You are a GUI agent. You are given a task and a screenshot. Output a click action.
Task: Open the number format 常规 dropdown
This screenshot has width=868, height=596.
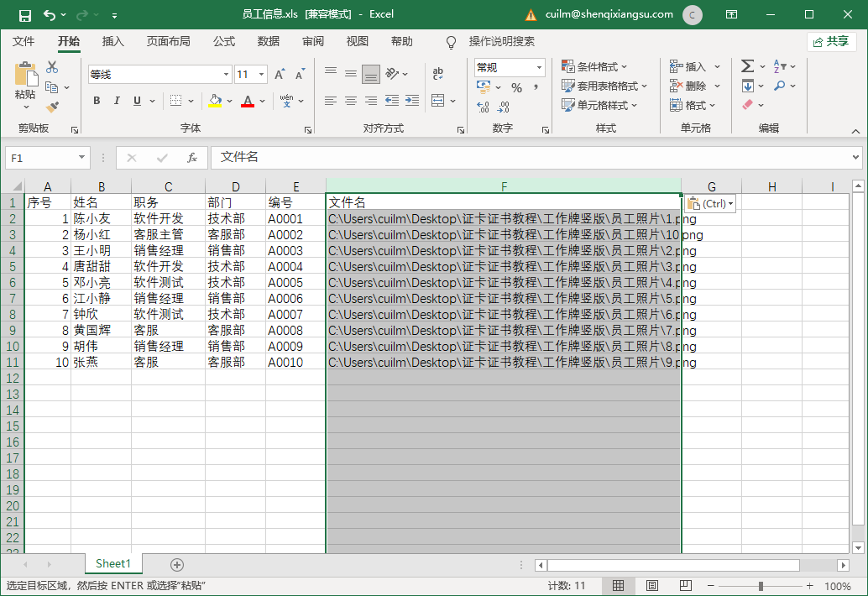click(x=538, y=67)
